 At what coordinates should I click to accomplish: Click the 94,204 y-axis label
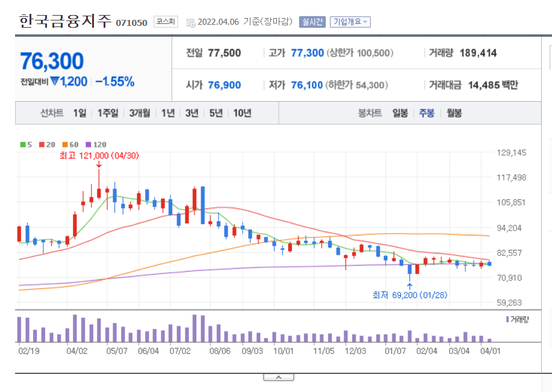509,228
